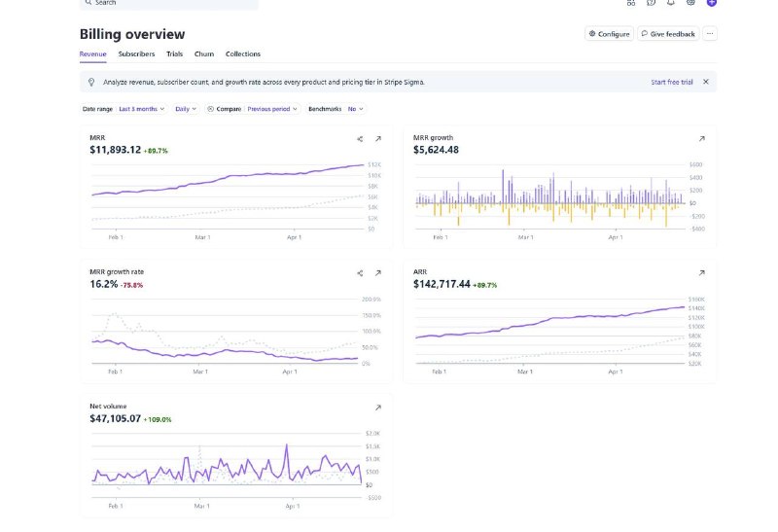This screenshot has width=778, height=532.
Task: Click the ARR chart title
Action: pyautogui.click(x=420, y=272)
